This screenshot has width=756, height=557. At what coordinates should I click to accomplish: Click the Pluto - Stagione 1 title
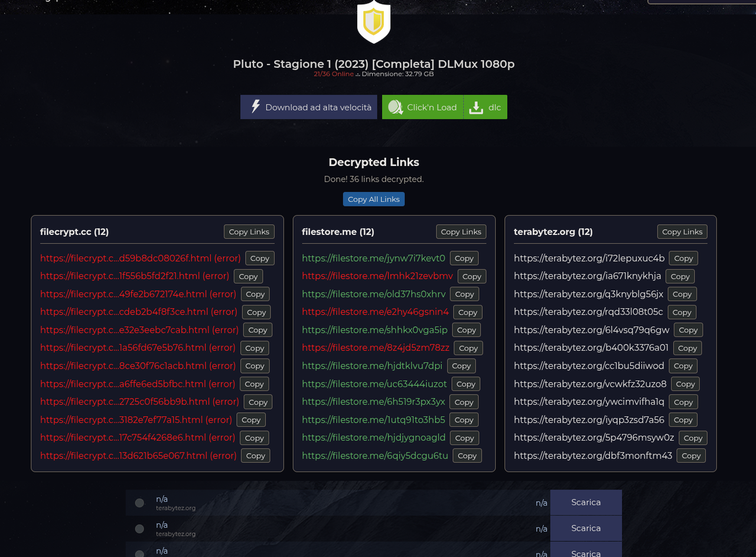[x=374, y=64]
